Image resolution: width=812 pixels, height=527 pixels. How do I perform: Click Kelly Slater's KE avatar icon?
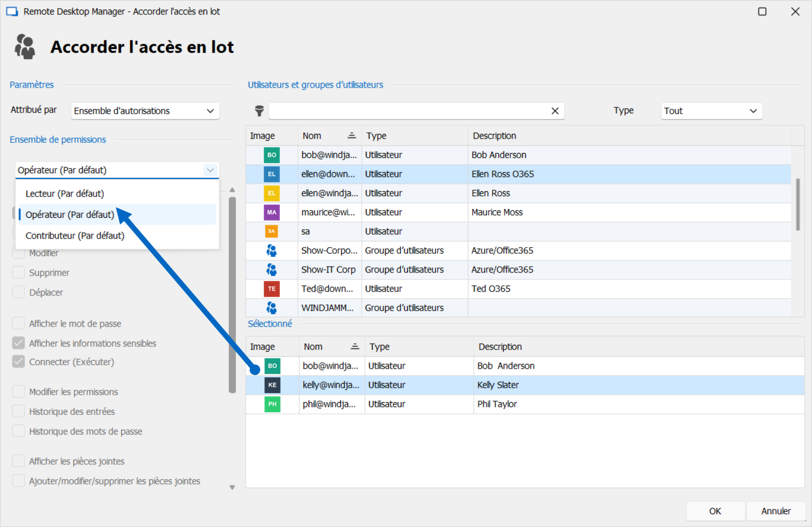(272, 385)
